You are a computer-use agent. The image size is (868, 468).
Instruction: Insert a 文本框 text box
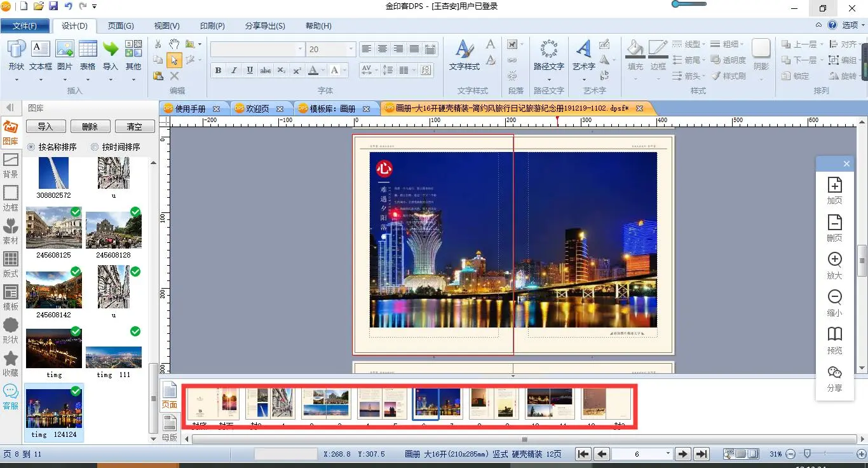41,55
